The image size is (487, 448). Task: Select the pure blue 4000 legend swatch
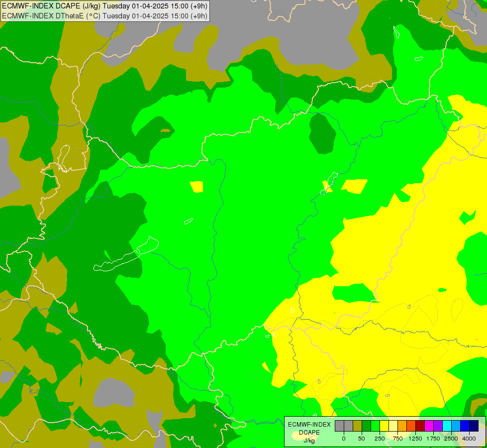click(x=465, y=426)
